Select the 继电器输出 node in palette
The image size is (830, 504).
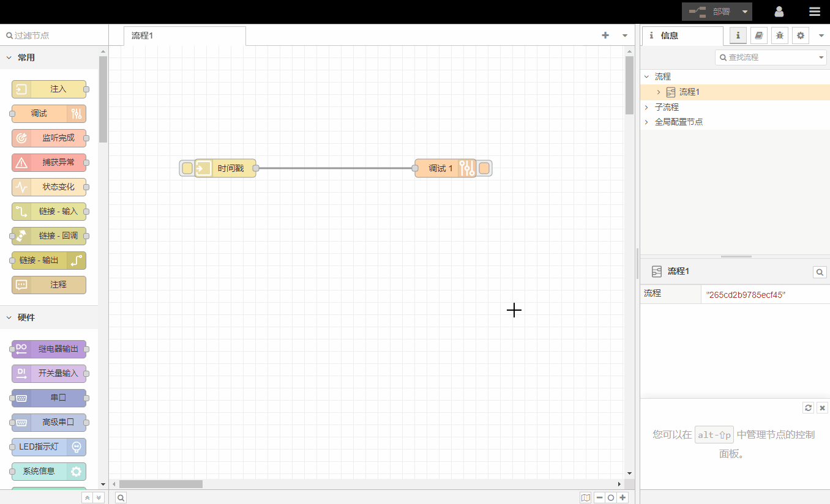(49, 349)
